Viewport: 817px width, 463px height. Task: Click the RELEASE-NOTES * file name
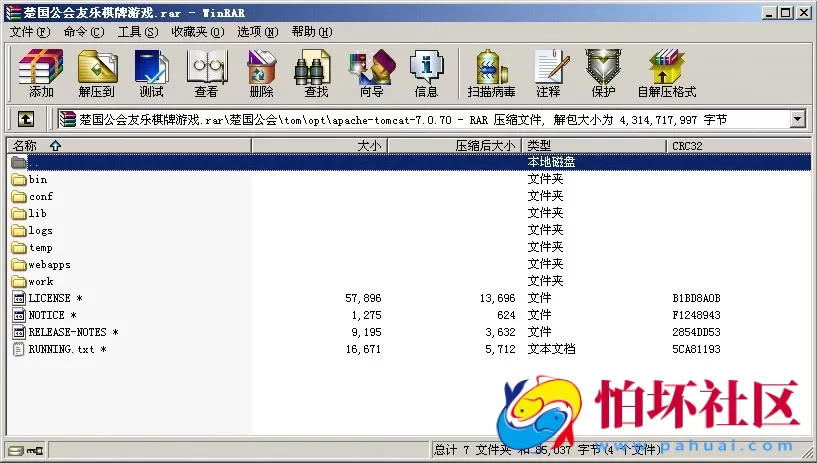tap(73, 332)
